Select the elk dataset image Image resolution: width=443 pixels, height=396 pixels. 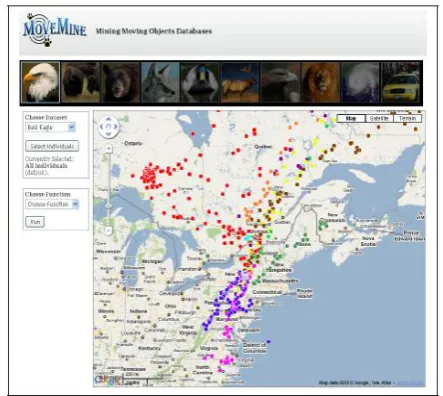point(240,82)
